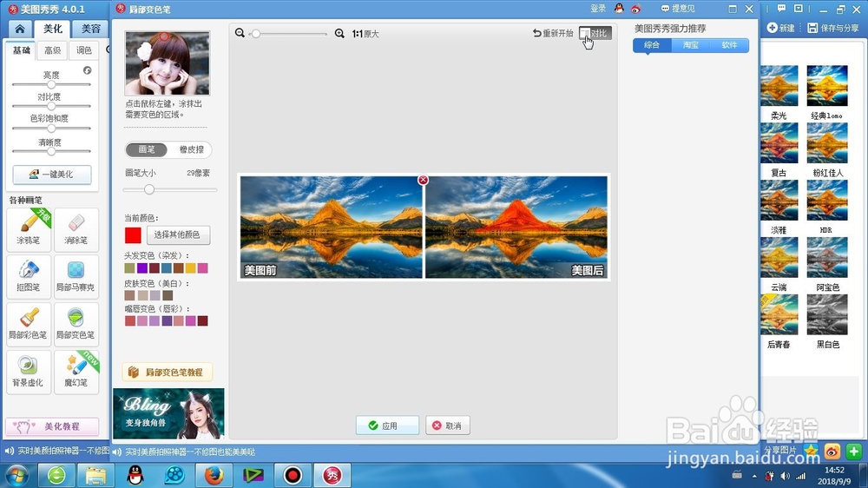The height and width of the screenshot is (488, 868).
Task: Click the red current color swatch
Action: (133, 235)
